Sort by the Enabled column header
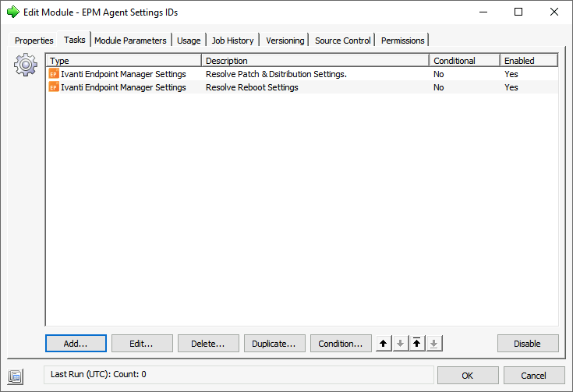 click(x=529, y=61)
